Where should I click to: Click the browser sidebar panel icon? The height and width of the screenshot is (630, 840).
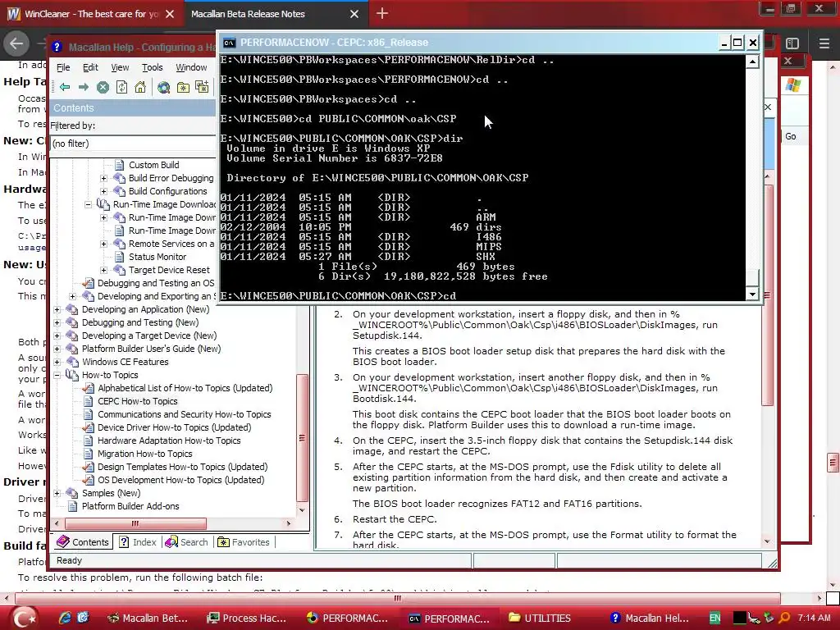792,43
